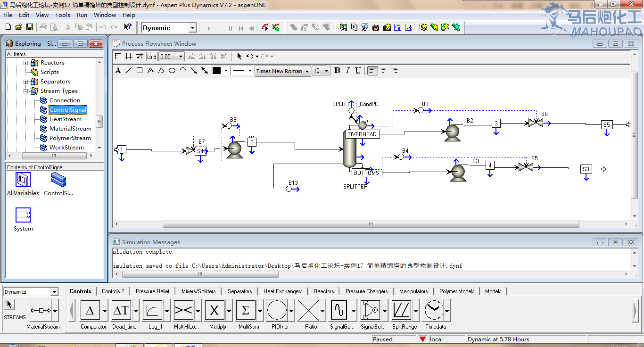Screen dimensions: 644x347
Task: Switch to the Manipulators tab
Action: click(x=413, y=291)
